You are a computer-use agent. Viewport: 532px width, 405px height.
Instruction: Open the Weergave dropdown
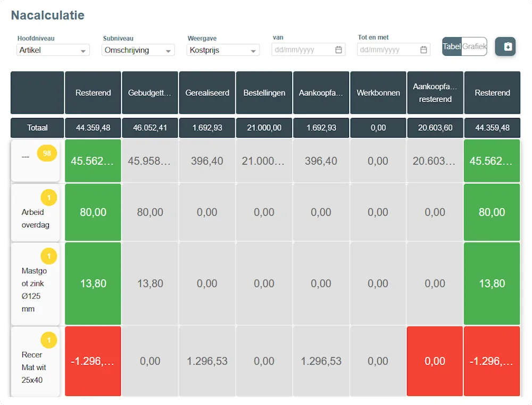point(223,50)
